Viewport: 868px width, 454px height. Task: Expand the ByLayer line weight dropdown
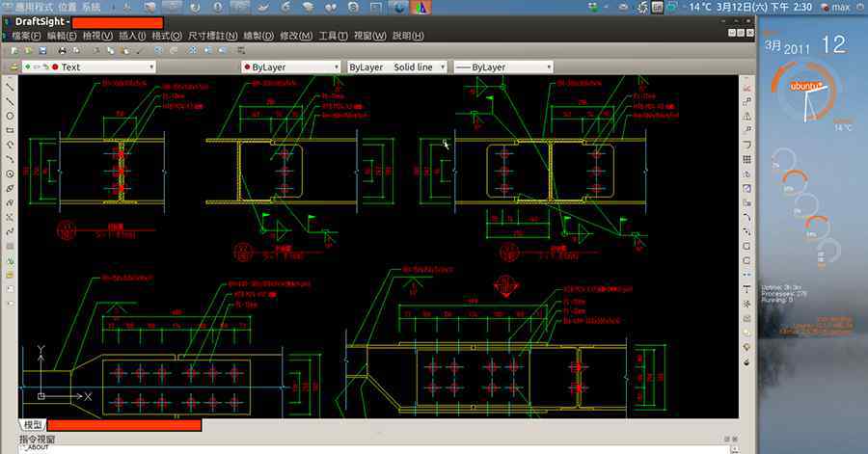[x=549, y=67]
